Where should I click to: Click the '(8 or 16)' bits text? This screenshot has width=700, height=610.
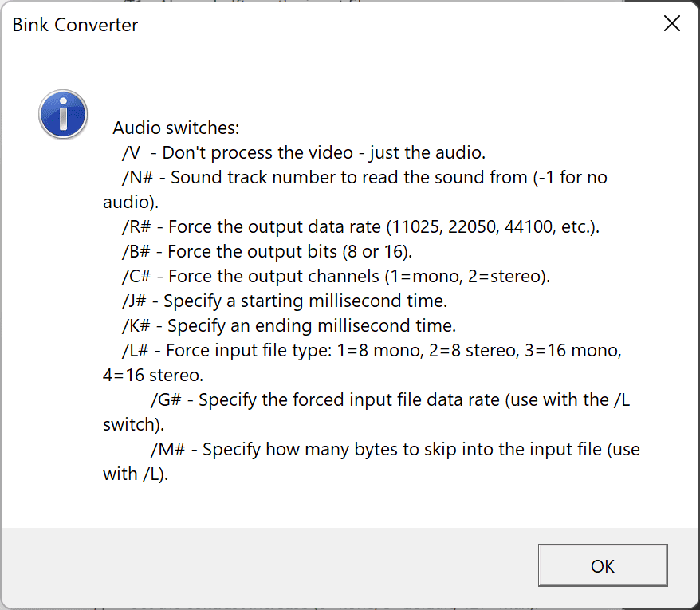[376, 252]
